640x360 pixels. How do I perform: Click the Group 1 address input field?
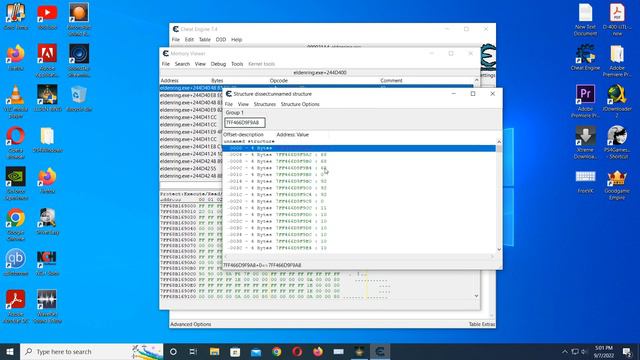pyautogui.click(x=245, y=122)
